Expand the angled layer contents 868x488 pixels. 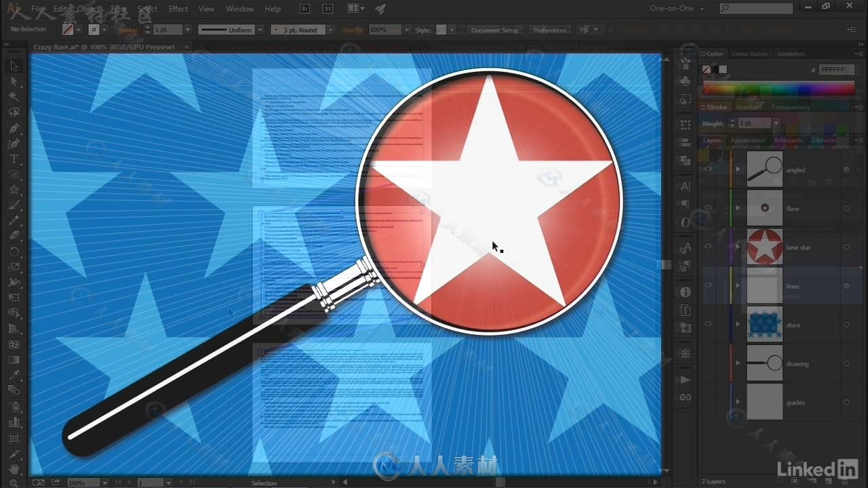point(738,169)
